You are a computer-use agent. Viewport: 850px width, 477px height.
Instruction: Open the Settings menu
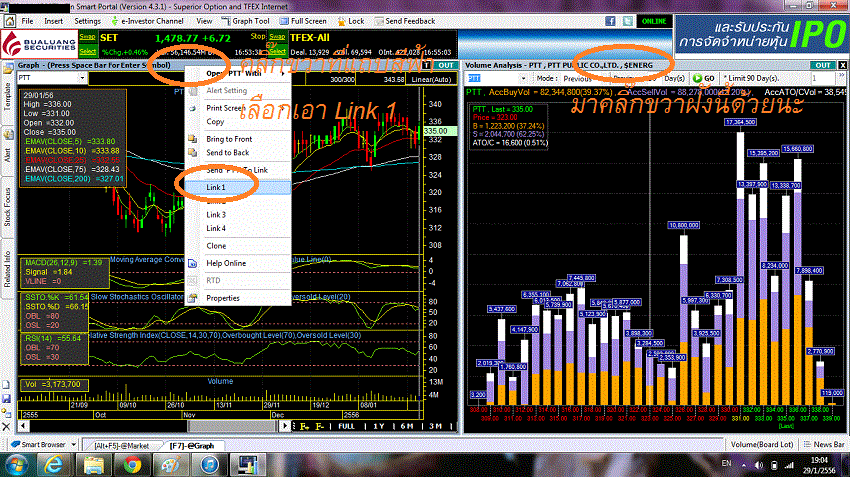pos(87,21)
